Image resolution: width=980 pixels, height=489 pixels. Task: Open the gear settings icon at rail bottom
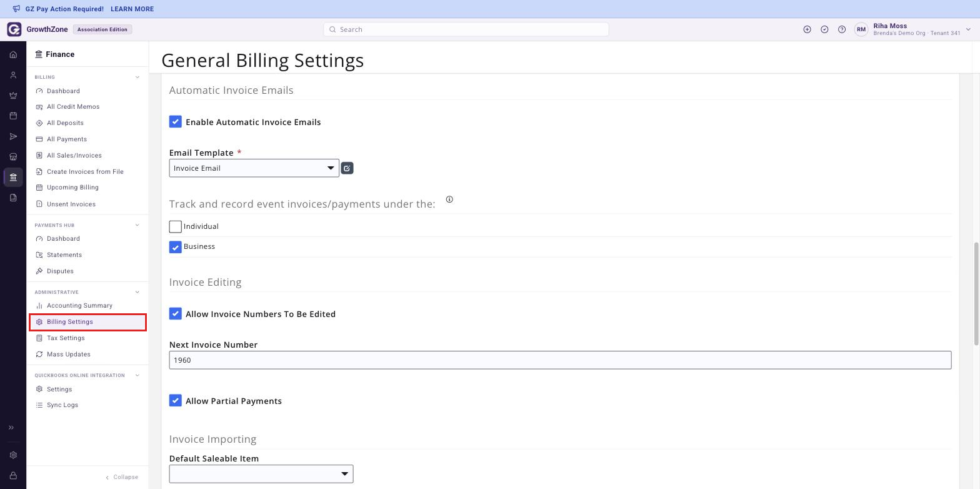(13, 455)
